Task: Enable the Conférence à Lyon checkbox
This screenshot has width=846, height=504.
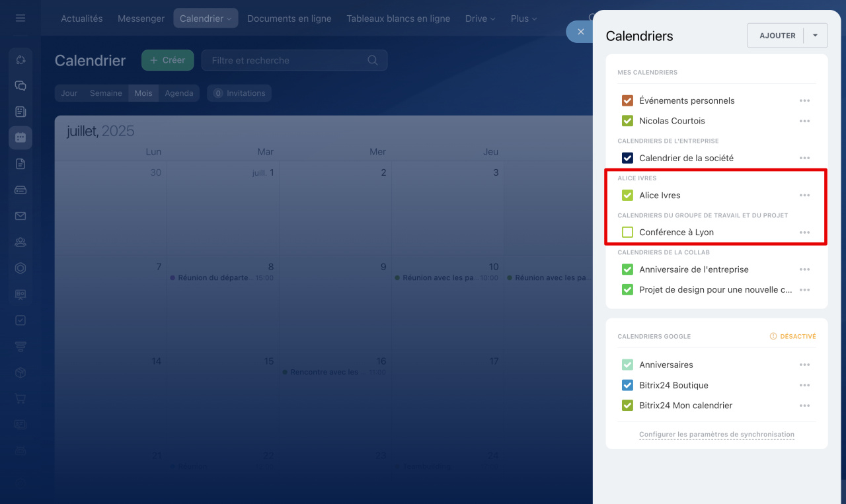Action: point(628,233)
